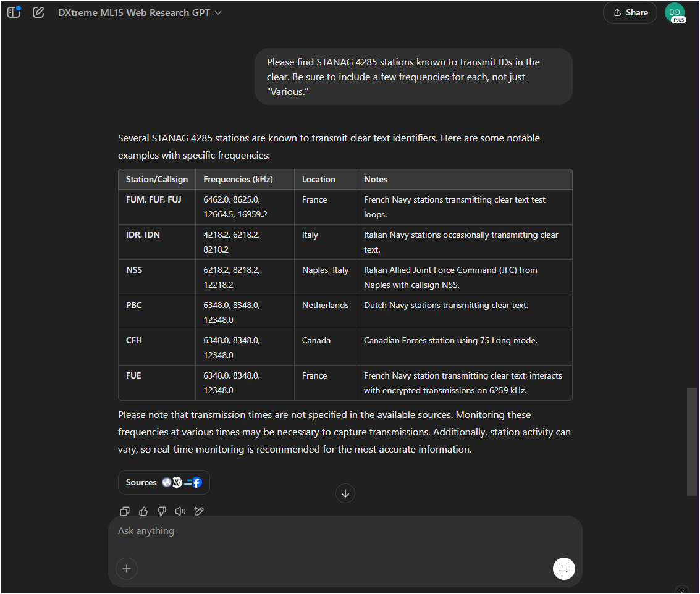Screen dimensions: 700x594
Task: Mark the response with thumbs down
Action: click(162, 511)
